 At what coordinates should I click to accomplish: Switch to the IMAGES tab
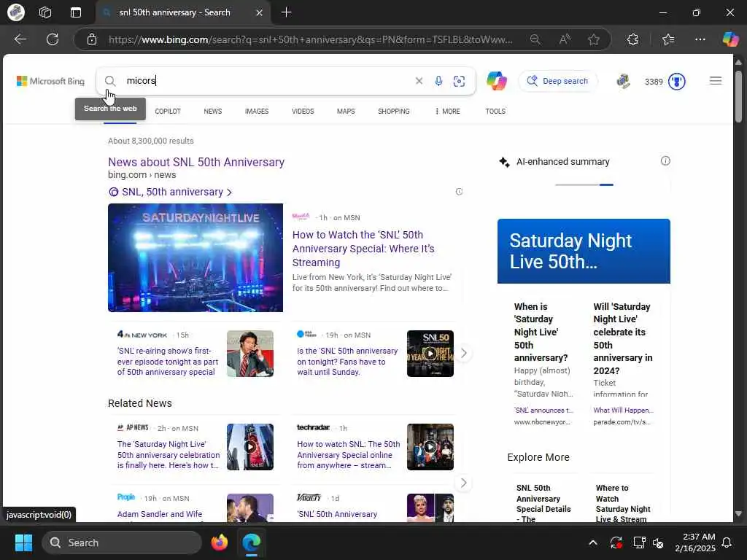click(257, 111)
